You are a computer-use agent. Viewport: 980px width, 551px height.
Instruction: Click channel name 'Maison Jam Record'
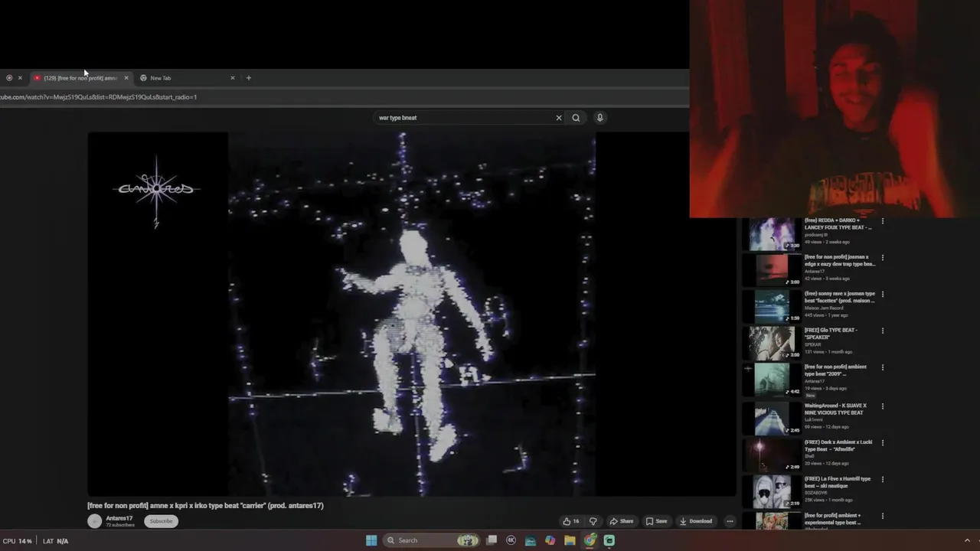823,308
